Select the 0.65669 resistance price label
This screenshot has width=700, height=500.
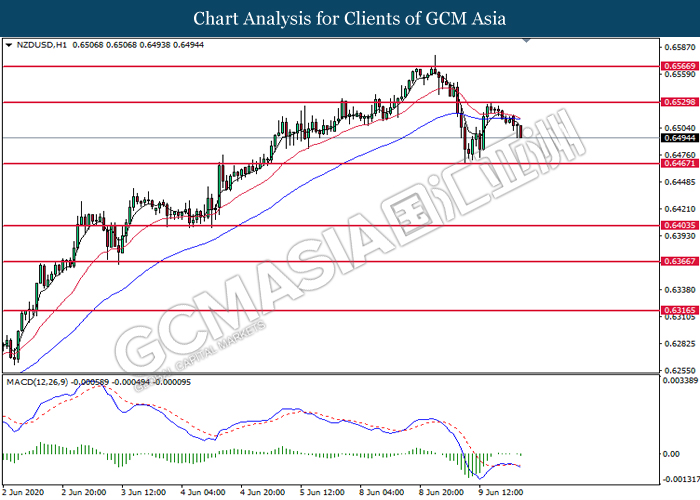tap(680, 66)
